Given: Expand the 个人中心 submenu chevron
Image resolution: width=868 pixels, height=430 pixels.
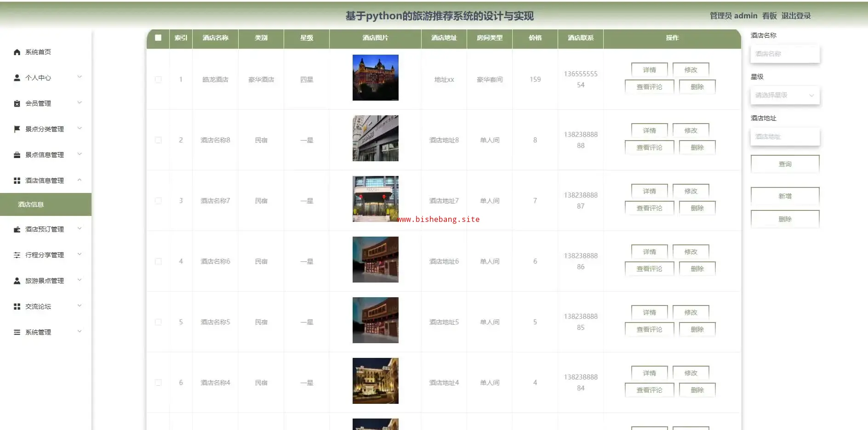Looking at the screenshot, I should (80, 77).
